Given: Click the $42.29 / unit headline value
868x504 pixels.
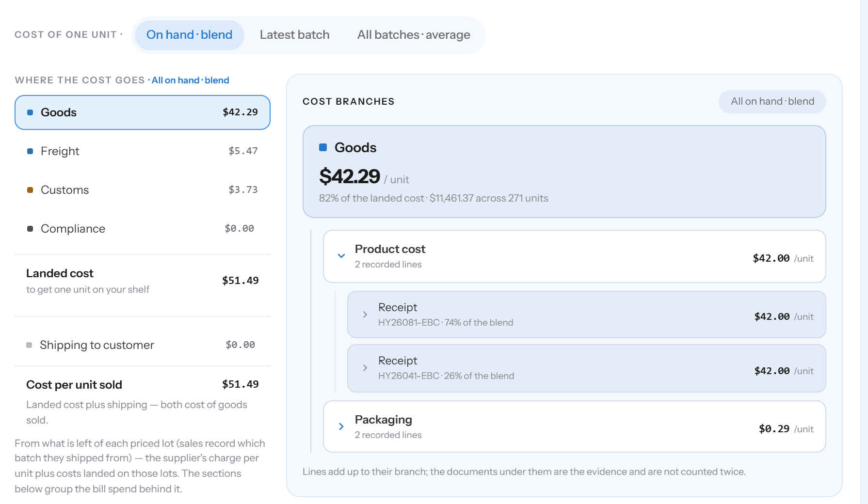Looking at the screenshot, I should click(x=364, y=176).
